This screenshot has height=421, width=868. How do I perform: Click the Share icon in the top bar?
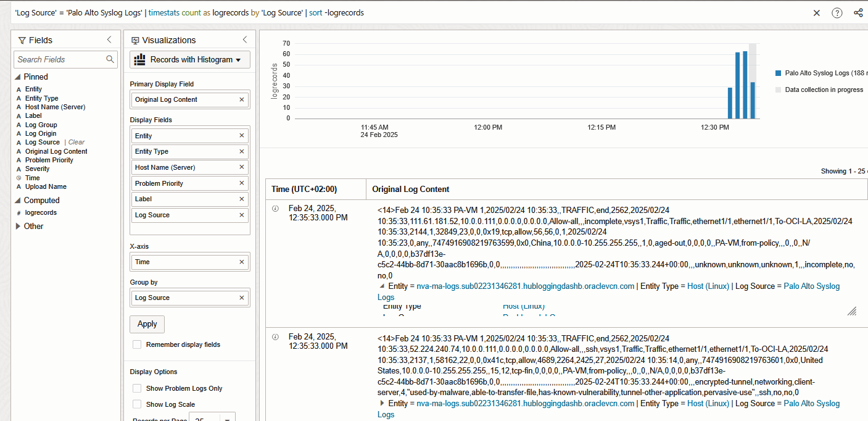(858, 12)
